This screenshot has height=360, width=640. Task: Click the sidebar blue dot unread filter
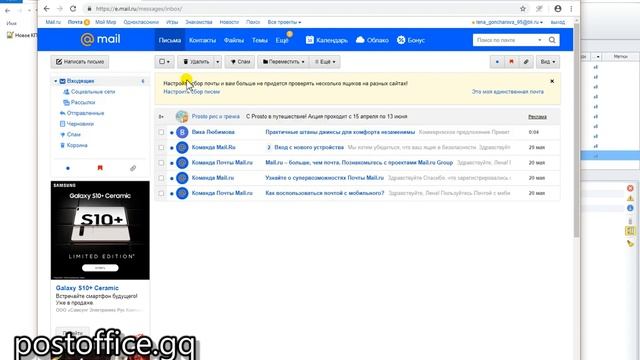coord(68,168)
